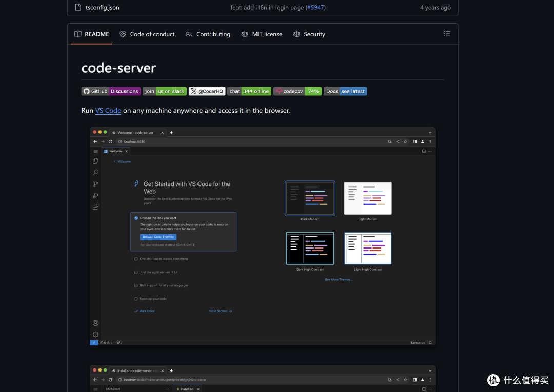This screenshot has height=392, width=554.
Task: Select One shortcut to access everything radio
Action: point(136,259)
